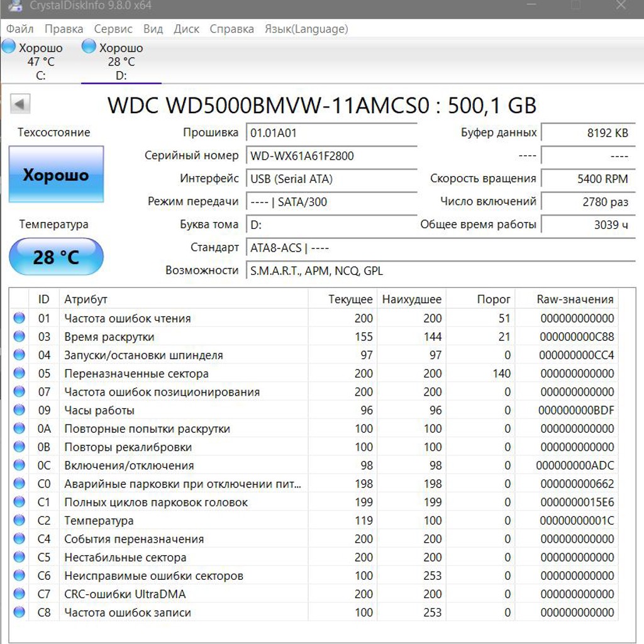Select the Время раскрутки attribute text

pyautogui.click(x=109, y=337)
